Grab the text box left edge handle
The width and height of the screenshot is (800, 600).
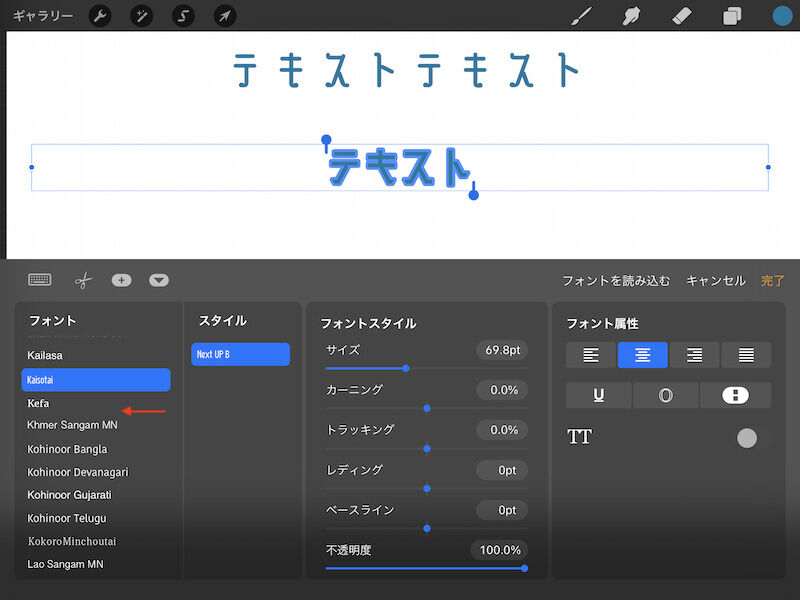[x=32, y=167]
